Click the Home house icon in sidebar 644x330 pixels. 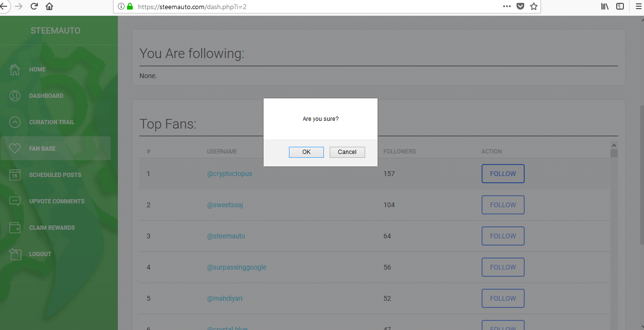[15, 70]
